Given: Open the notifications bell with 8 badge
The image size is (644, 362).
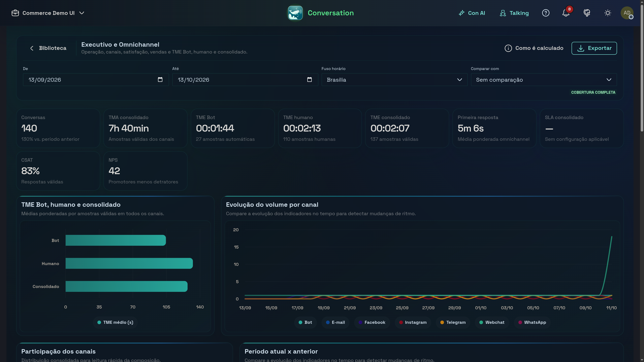Looking at the screenshot, I should 566,13.
